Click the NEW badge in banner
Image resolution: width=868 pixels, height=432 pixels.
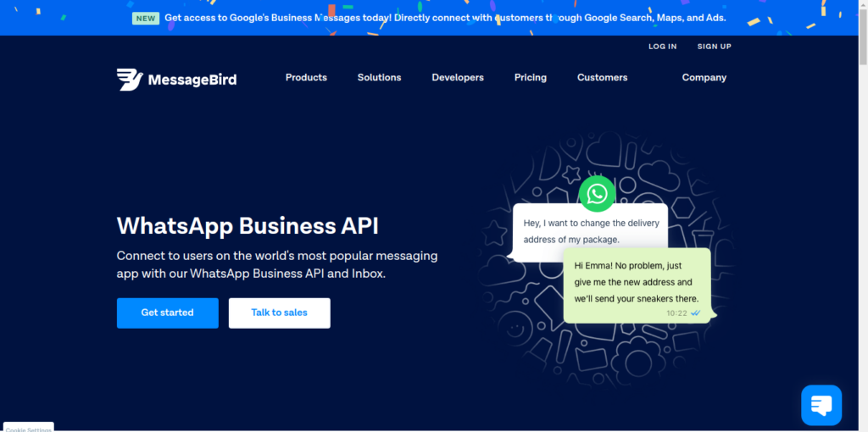pyautogui.click(x=146, y=19)
